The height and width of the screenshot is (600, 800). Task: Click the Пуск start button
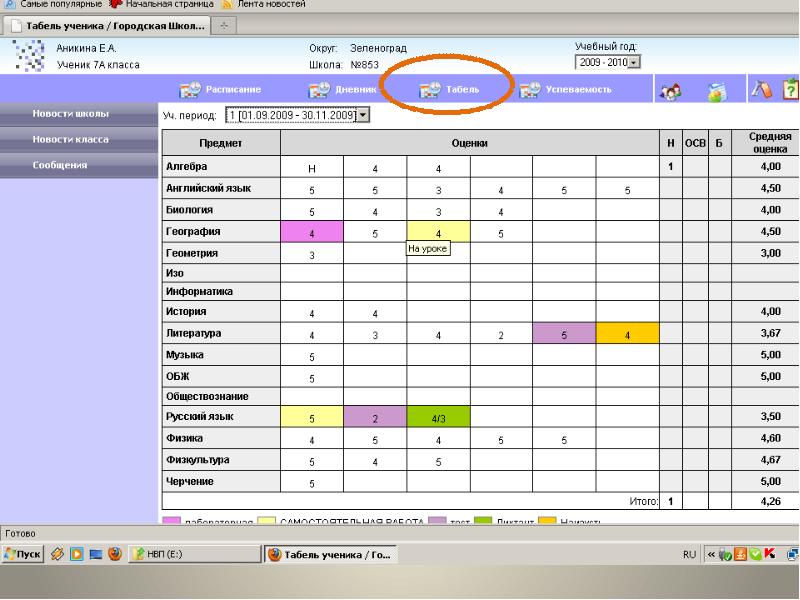(x=22, y=554)
